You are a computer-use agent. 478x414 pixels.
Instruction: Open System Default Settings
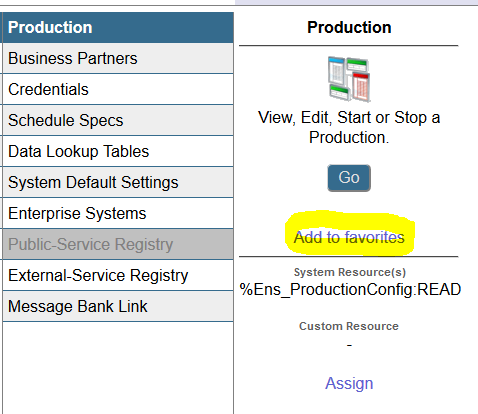(118, 182)
